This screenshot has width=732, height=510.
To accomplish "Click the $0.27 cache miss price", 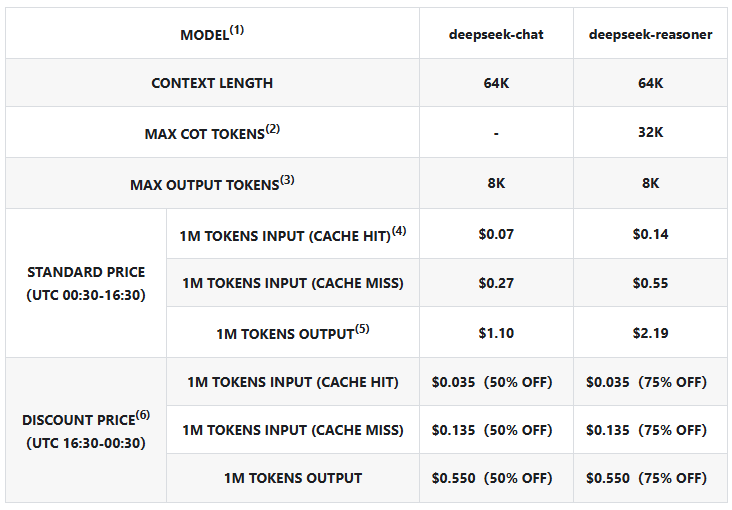I will click(x=496, y=283).
